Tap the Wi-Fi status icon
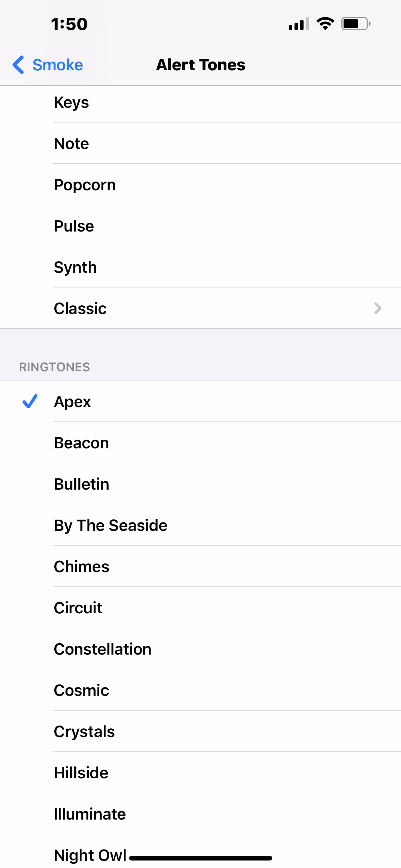Image resolution: width=401 pixels, height=868 pixels. 325,23
